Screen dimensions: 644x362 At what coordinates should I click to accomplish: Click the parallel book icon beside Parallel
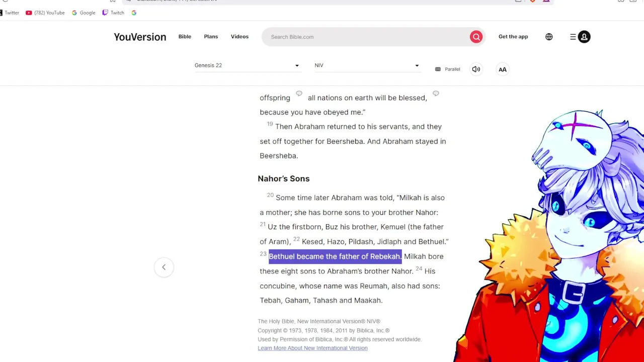point(438,69)
